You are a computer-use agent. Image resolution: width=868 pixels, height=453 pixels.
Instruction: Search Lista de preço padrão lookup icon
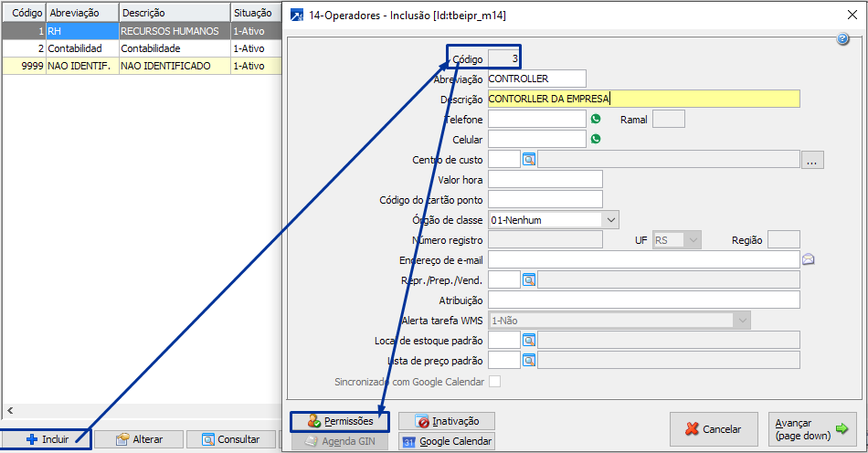(529, 361)
